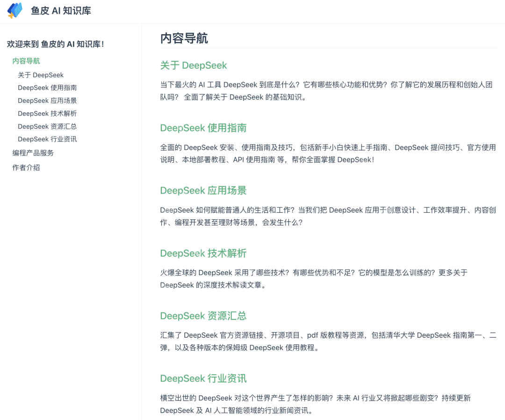Click the site title 鱼皮 AI 知识库
The height and width of the screenshot is (420, 505).
[x=61, y=11]
